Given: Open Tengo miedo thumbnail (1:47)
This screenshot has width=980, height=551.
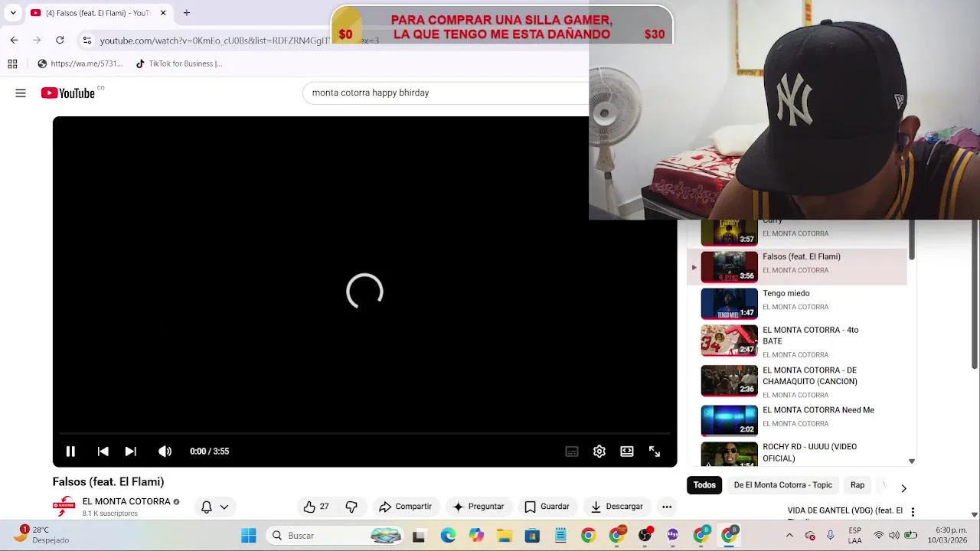Looking at the screenshot, I should (729, 304).
